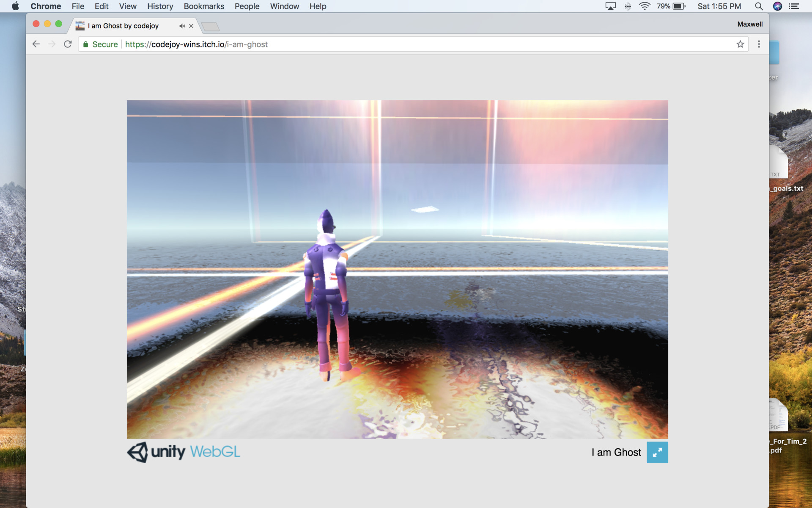
Task: Open Chrome's three-dot options menu
Action: pos(759,44)
